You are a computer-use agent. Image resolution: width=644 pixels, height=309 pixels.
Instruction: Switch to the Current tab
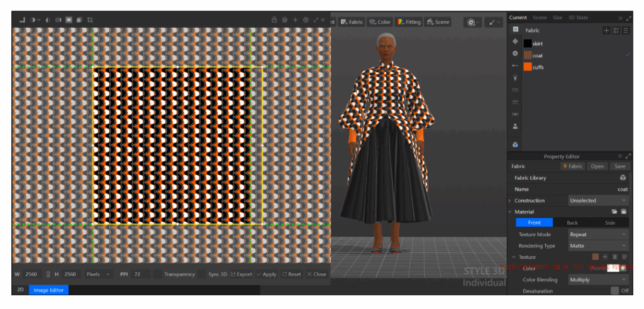point(518,18)
